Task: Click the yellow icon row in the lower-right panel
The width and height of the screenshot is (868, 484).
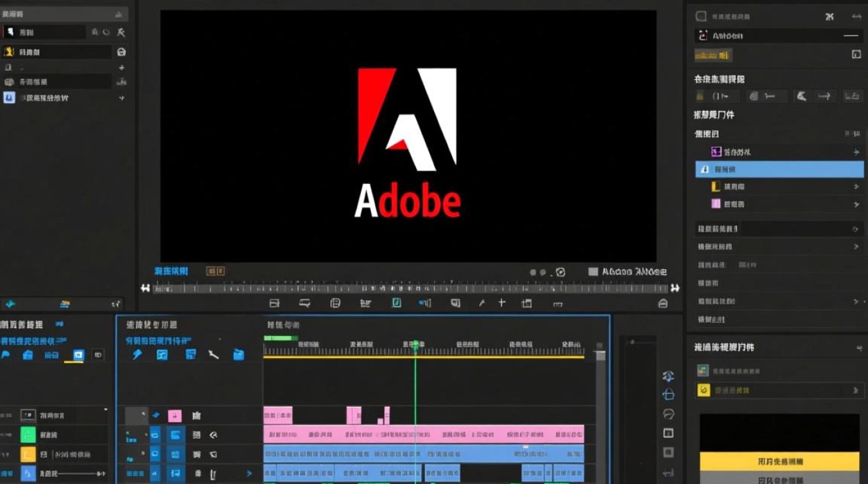Action: [x=780, y=390]
